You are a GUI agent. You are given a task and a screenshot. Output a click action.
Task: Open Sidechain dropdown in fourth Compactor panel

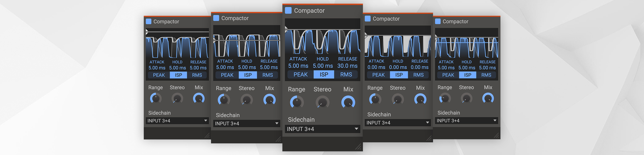[x=398, y=123]
